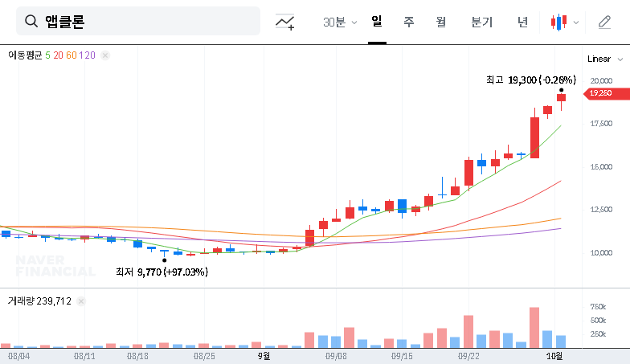
Task: Switch to the 주 weekly tab
Action: pos(409,22)
